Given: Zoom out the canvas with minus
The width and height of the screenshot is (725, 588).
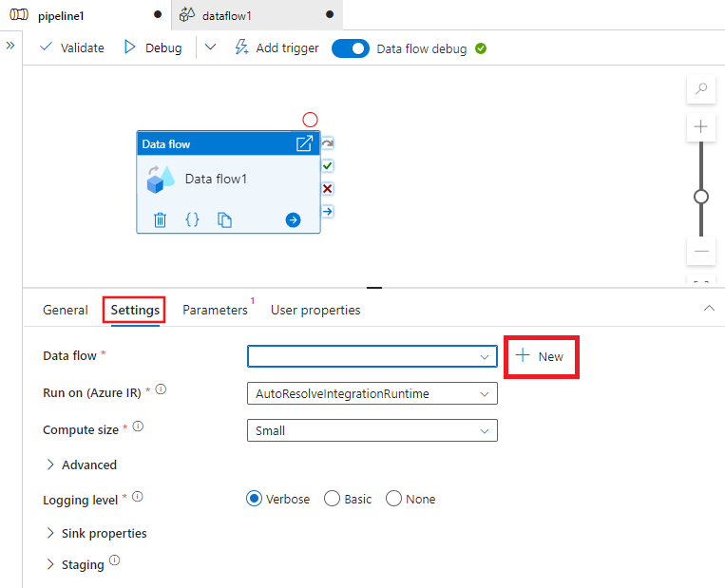Looking at the screenshot, I should [701, 251].
